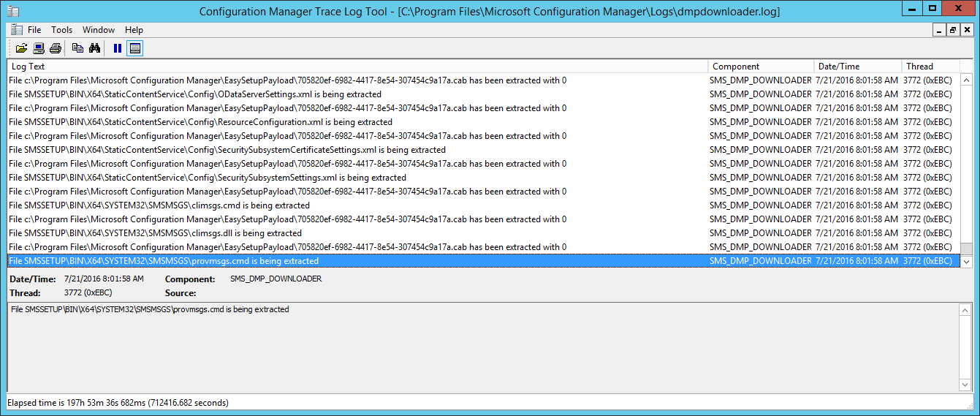Viewport: 980px width, 416px height.
Task: Open the File menu
Action: click(34, 30)
